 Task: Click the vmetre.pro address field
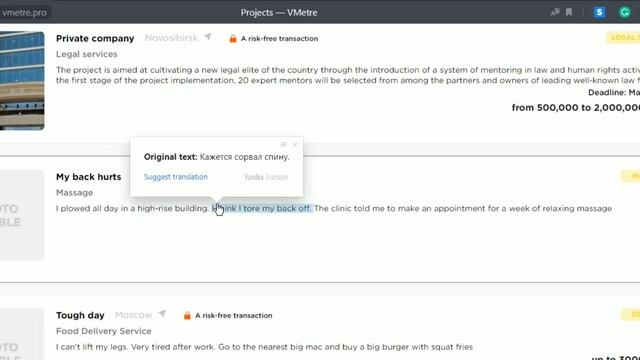(x=24, y=13)
